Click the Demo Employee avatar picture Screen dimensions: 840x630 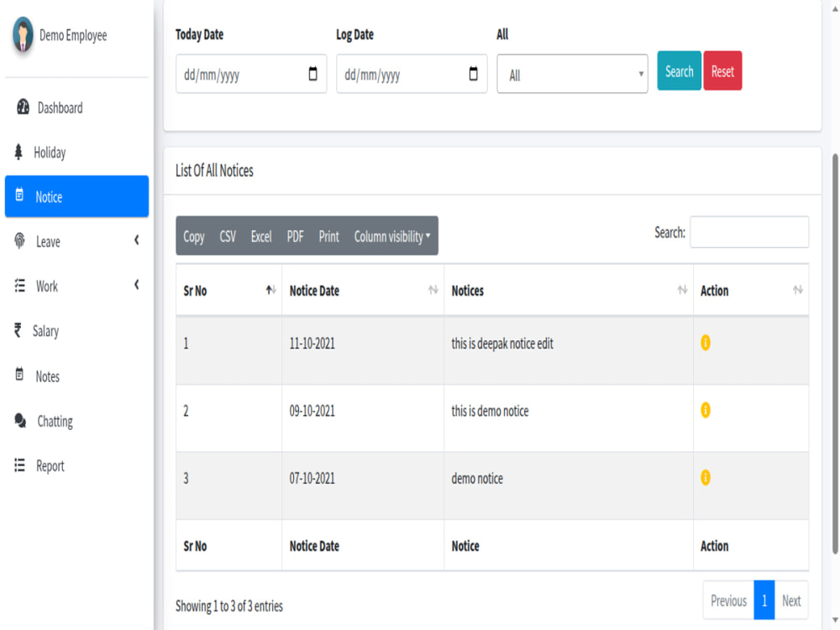[23, 34]
